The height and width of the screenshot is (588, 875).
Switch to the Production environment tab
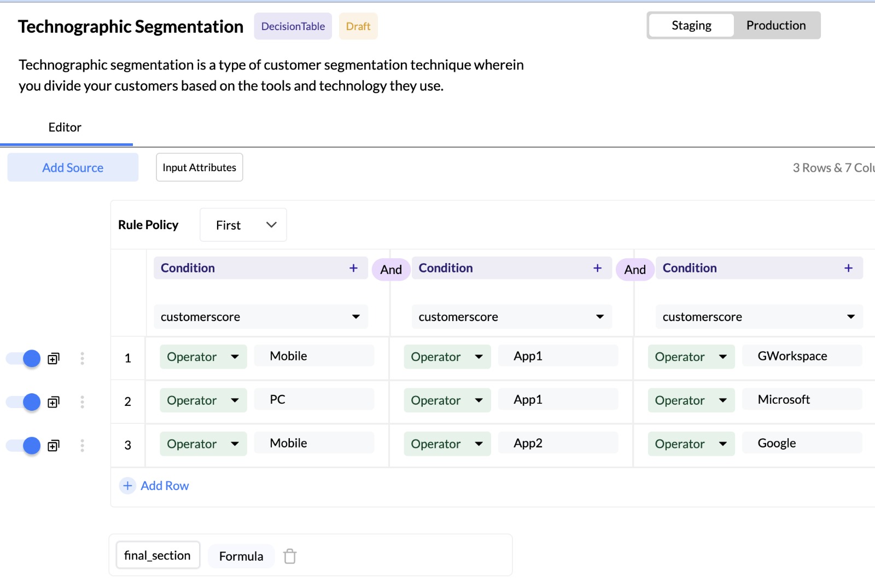tap(775, 26)
